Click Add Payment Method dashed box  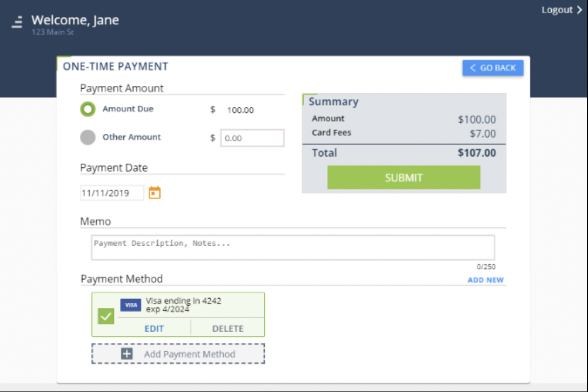[x=178, y=354]
